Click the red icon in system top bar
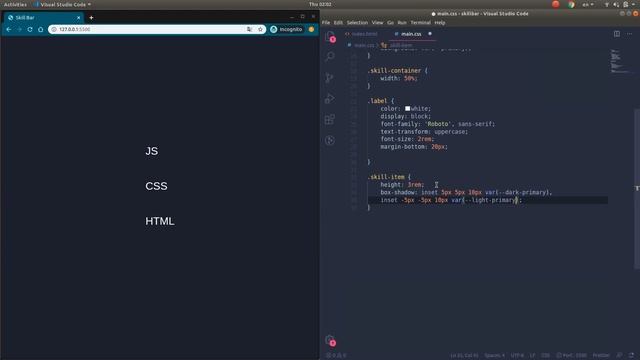Image resolution: width=640 pixels, height=360 pixels. click(556, 4)
